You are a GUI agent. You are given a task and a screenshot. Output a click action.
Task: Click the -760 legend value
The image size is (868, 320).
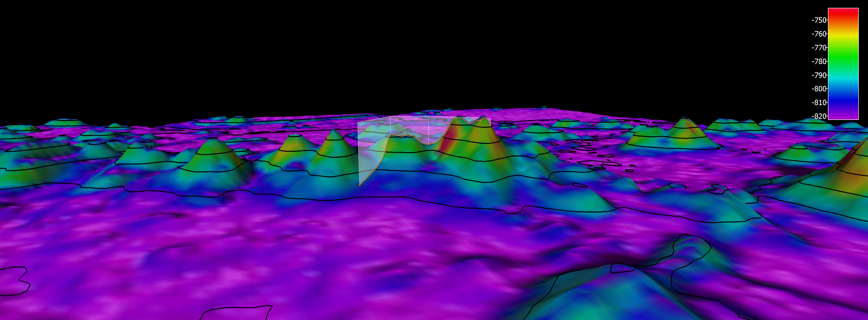(x=819, y=34)
